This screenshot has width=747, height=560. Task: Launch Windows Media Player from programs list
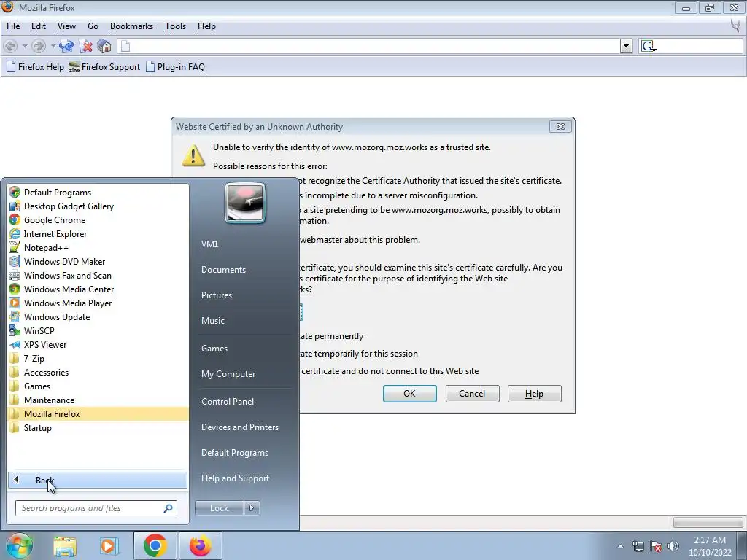[x=98, y=303]
